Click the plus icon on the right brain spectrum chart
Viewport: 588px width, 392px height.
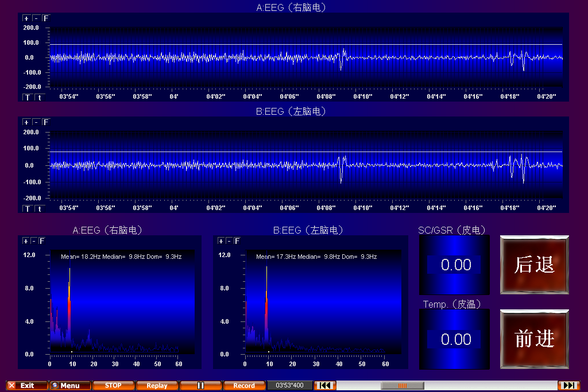25,241
